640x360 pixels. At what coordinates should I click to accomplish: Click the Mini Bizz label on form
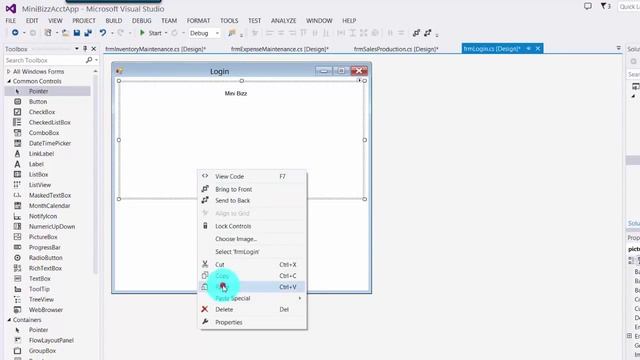tap(236, 93)
